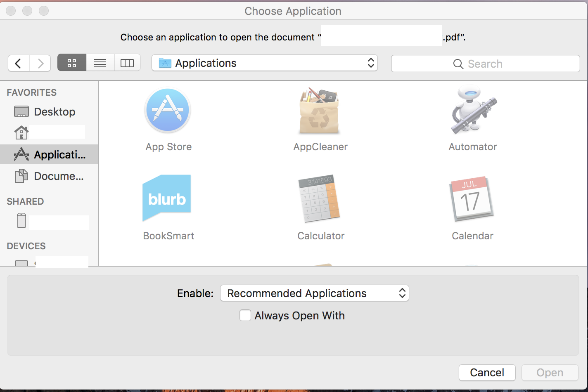Image resolution: width=588 pixels, height=392 pixels.
Task: Select the App Store application icon
Action: (x=168, y=111)
